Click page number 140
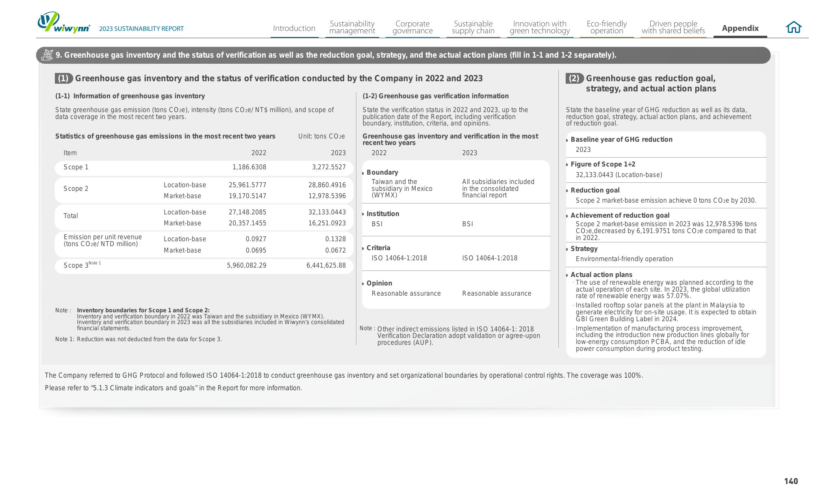Viewport: 816px width, 504px height. pyautogui.click(x=791, y=481)
